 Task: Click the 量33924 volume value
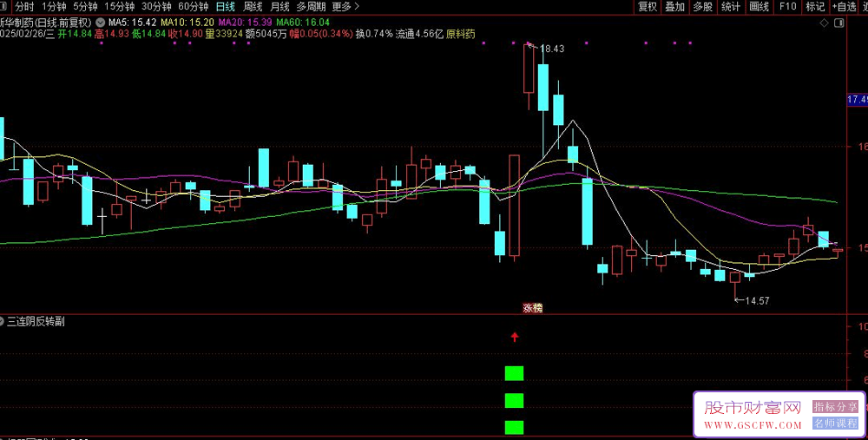(224, 35)
